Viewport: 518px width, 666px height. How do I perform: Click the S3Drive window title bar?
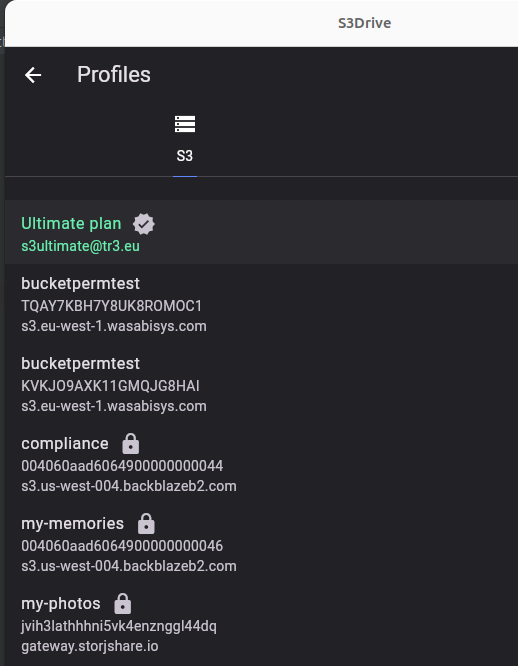click(x=262, y=23)
